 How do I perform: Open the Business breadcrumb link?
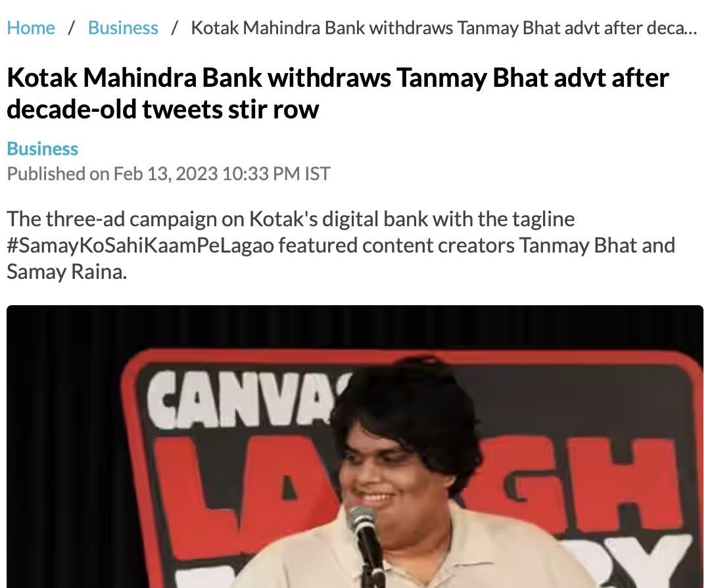(x=123, y=28)
